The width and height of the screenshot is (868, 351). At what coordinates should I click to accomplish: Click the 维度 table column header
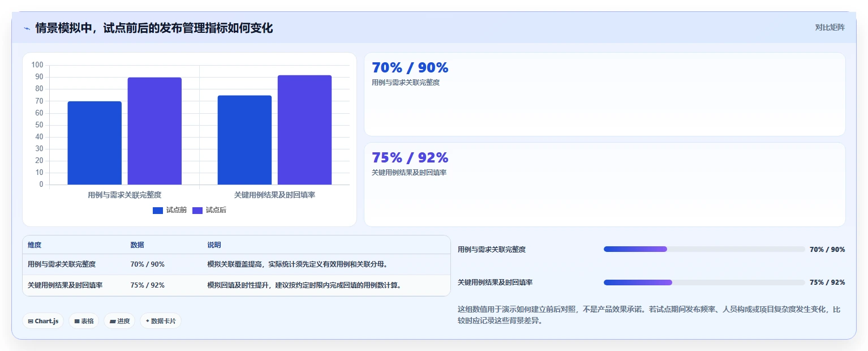pos(35,245)
